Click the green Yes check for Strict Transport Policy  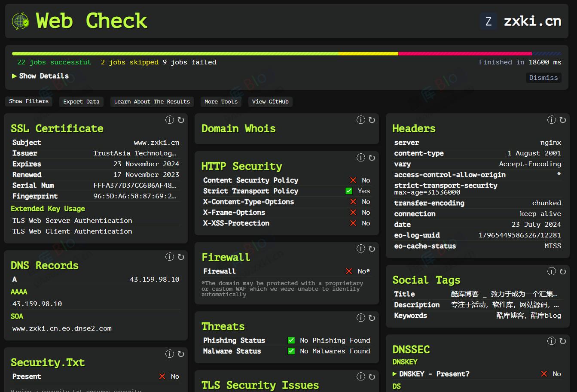pos(348,191)
